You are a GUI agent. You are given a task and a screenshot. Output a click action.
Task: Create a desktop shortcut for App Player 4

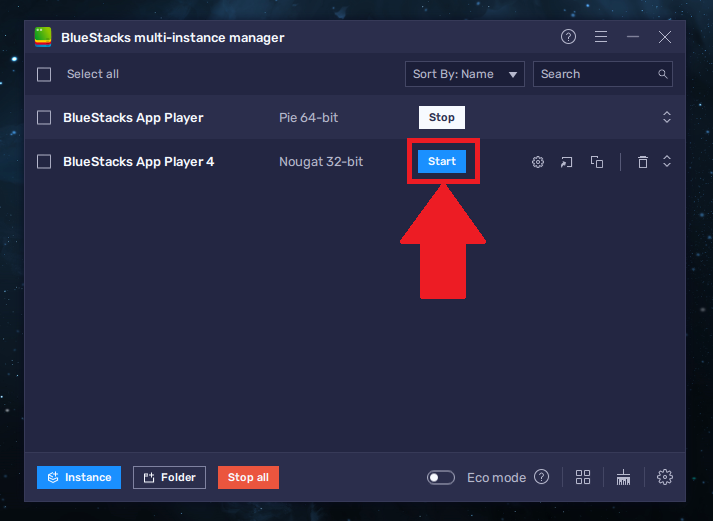[567, 162]
